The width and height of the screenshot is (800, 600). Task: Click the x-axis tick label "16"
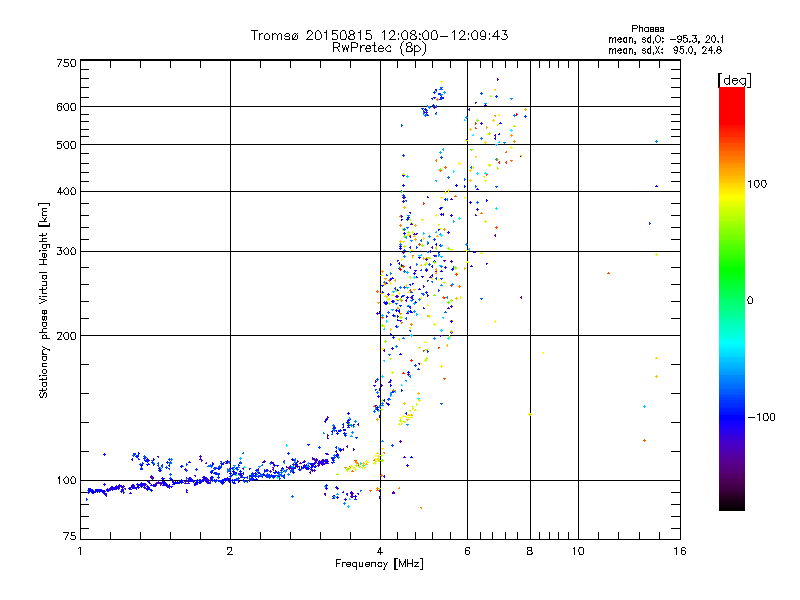click(680, 551)
